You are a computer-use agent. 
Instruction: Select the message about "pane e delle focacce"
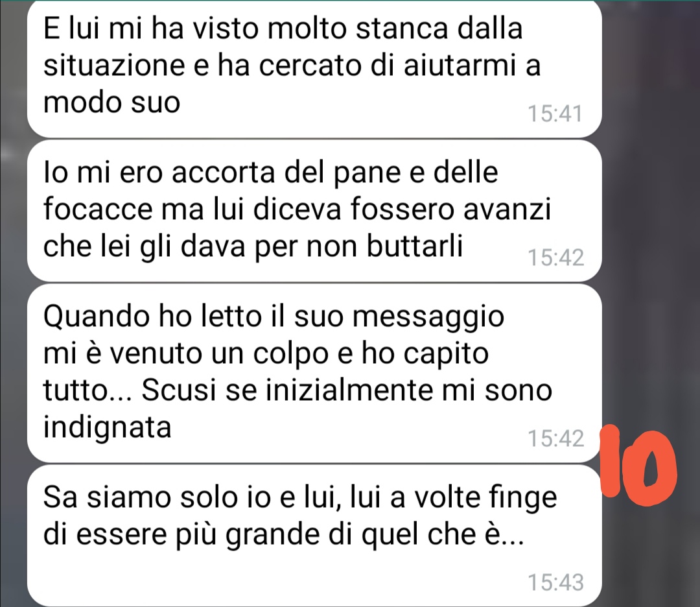pyautogui.click(x=314, y=211)
